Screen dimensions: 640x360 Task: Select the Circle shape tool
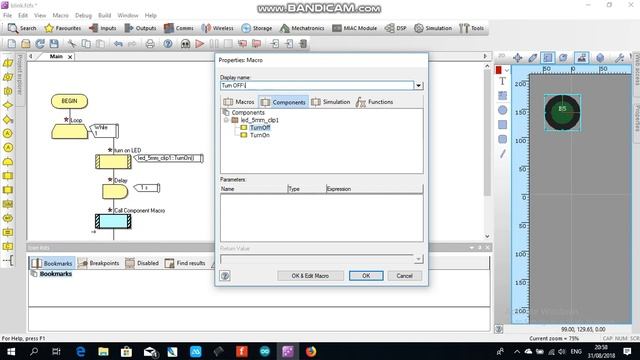[502, 110]
